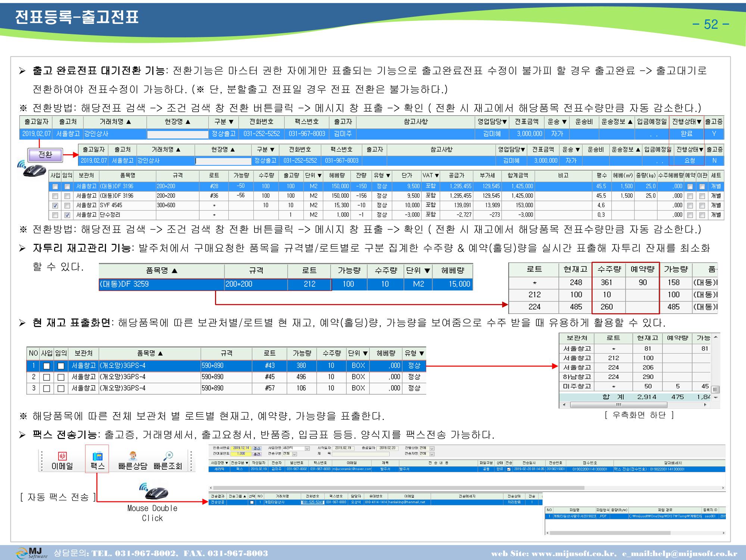Check 사입 checkbox in the #28 lot row

[55, 186]
